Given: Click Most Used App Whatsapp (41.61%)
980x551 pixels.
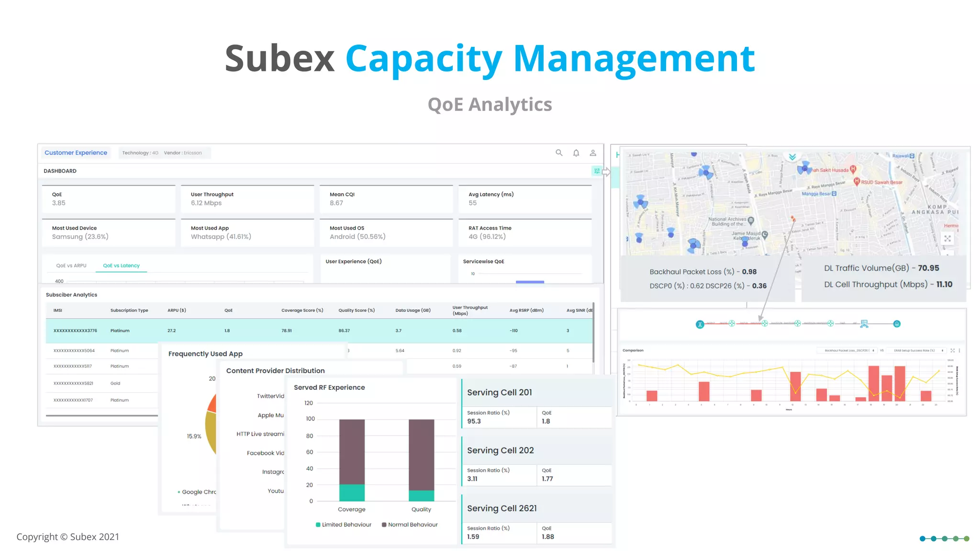Looking at the screenshot, I should (247, 233).
